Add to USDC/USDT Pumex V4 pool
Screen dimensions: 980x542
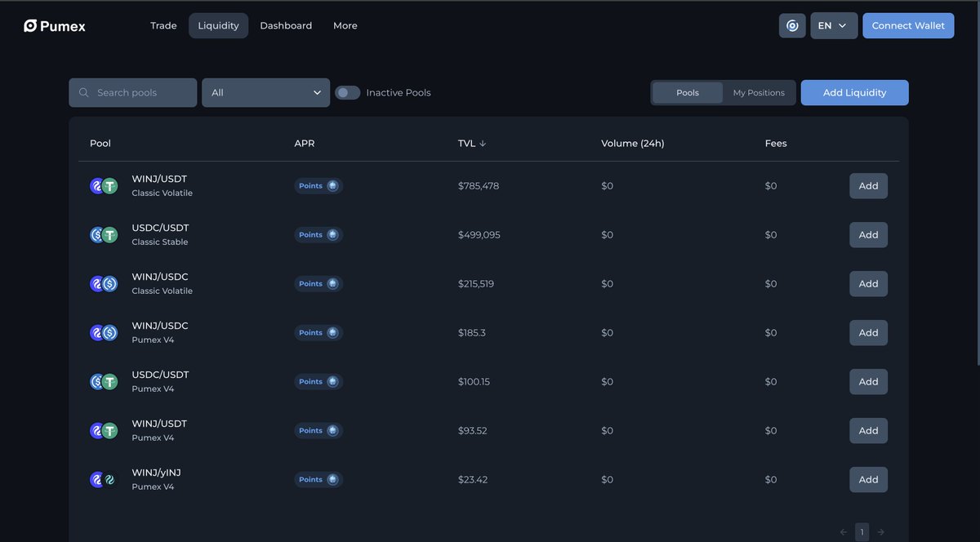click(x=868, y=382)
